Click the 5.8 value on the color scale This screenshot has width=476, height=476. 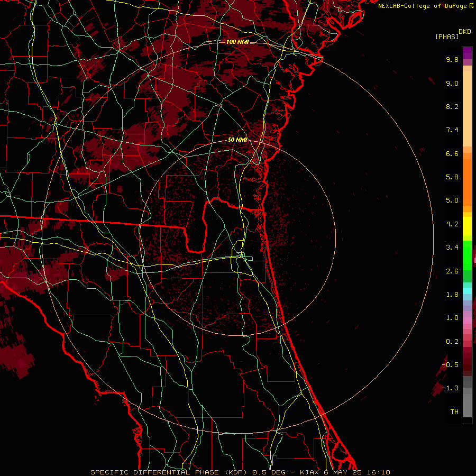[x=452, y=177]
